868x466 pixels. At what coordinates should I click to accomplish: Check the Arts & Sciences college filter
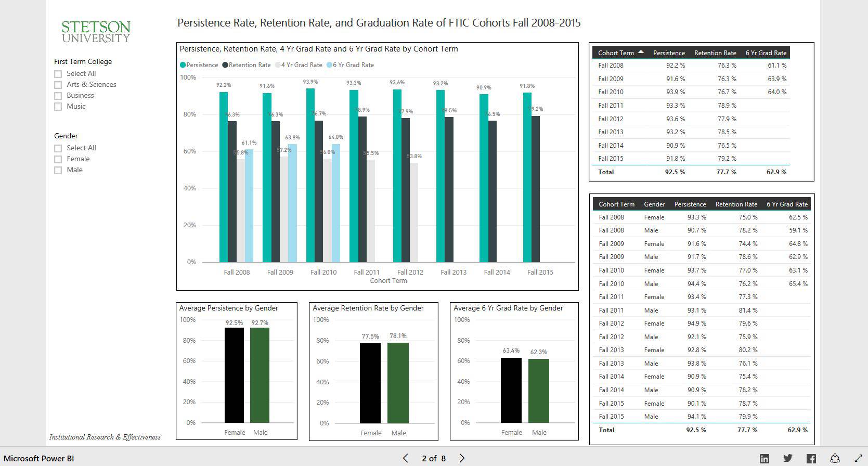[x=58, y=85]
